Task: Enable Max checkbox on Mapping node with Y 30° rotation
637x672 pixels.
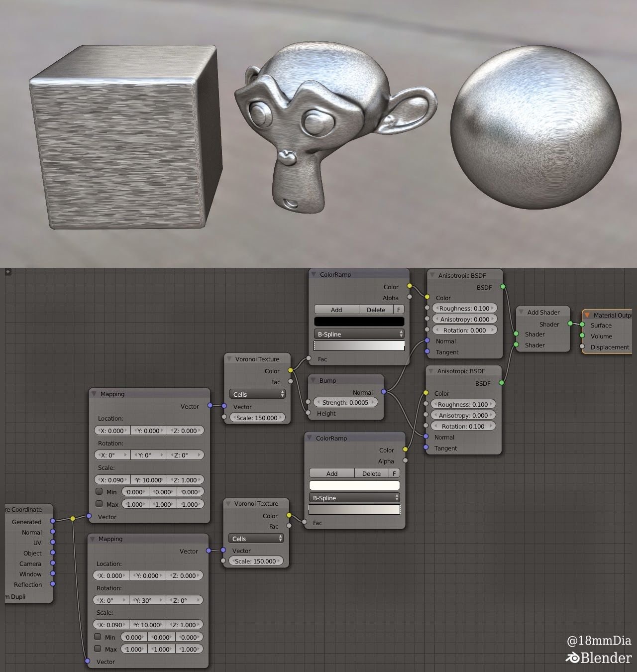Action: click(98, 649)
